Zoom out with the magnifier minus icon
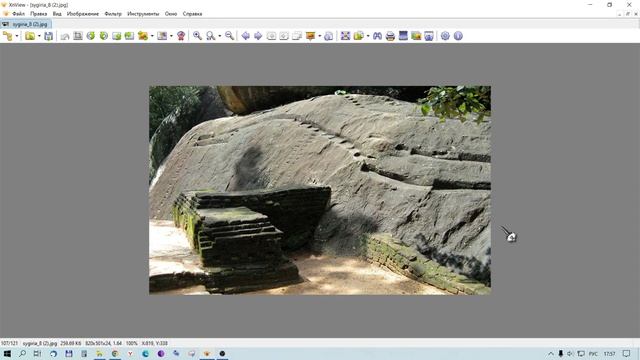The image size is (640, 360). coord(229,36)
